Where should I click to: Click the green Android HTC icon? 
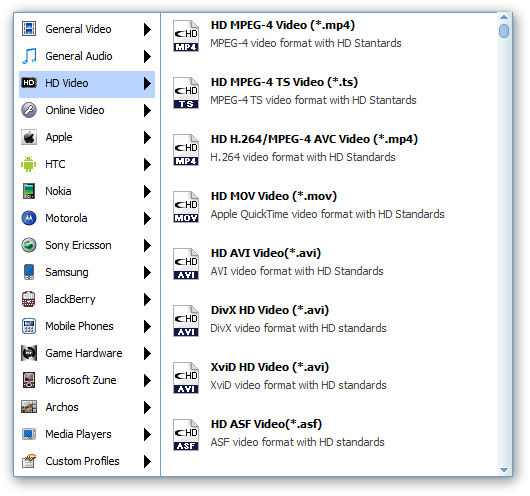pyautogui.click(x=29, y=164)
